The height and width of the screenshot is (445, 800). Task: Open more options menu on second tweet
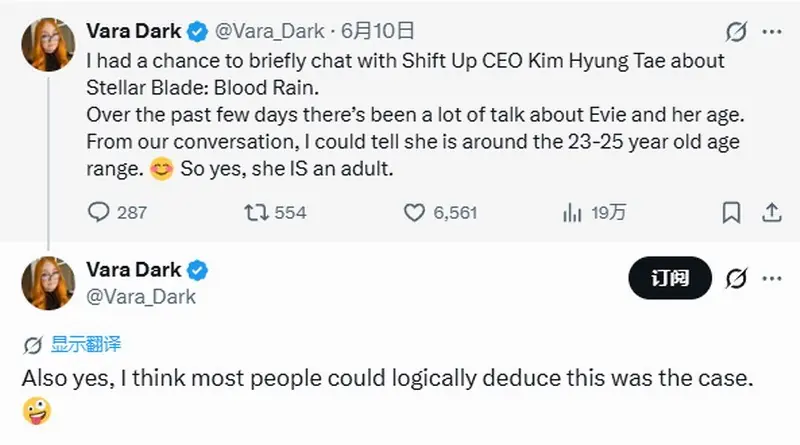click(772, 278)
